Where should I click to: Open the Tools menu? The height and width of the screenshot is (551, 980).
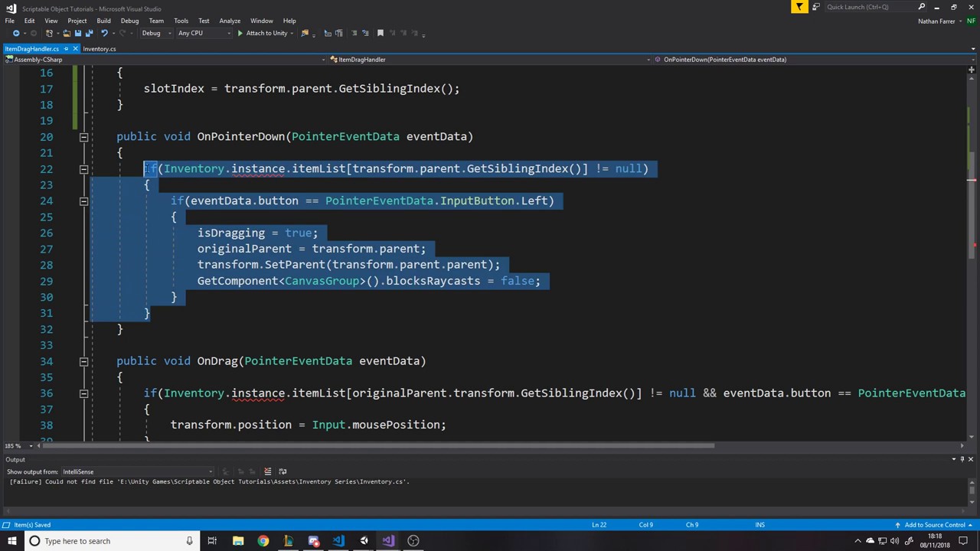click(x=181, y=21)
